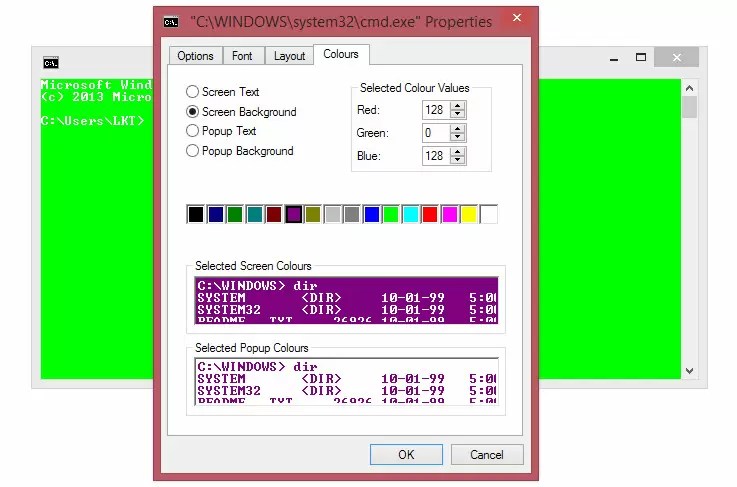This screenshot has width=737, height=487.
Task: Close the Properties dialog
Action: [x=517, y=18]
